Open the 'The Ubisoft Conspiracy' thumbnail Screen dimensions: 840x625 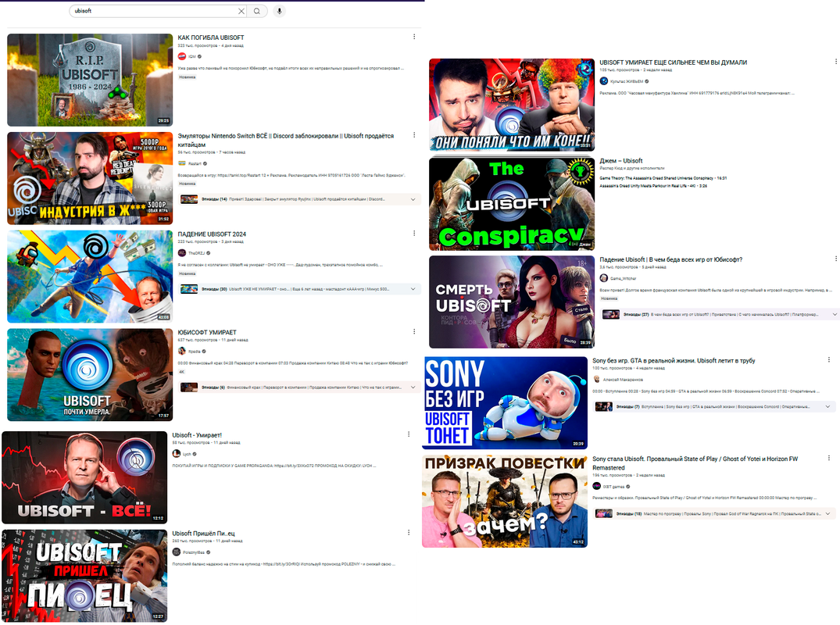(512, 203)
